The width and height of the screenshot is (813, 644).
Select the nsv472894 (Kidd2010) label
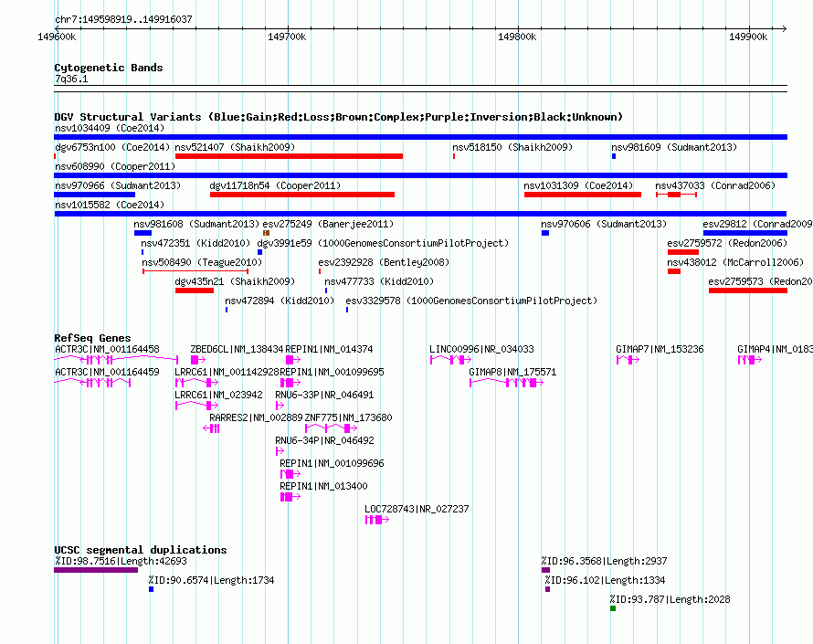point(280,301)
